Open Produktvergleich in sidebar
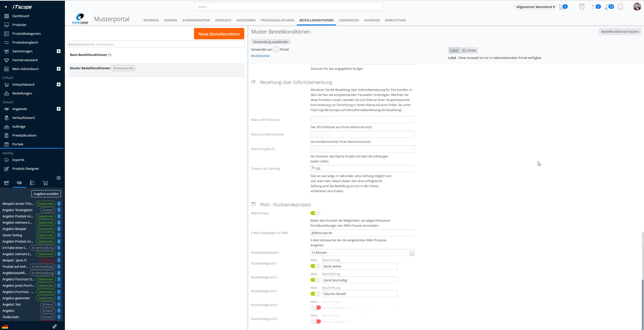Screen dimensions: 644x330 pyautogui.click(x=25, y=42)
